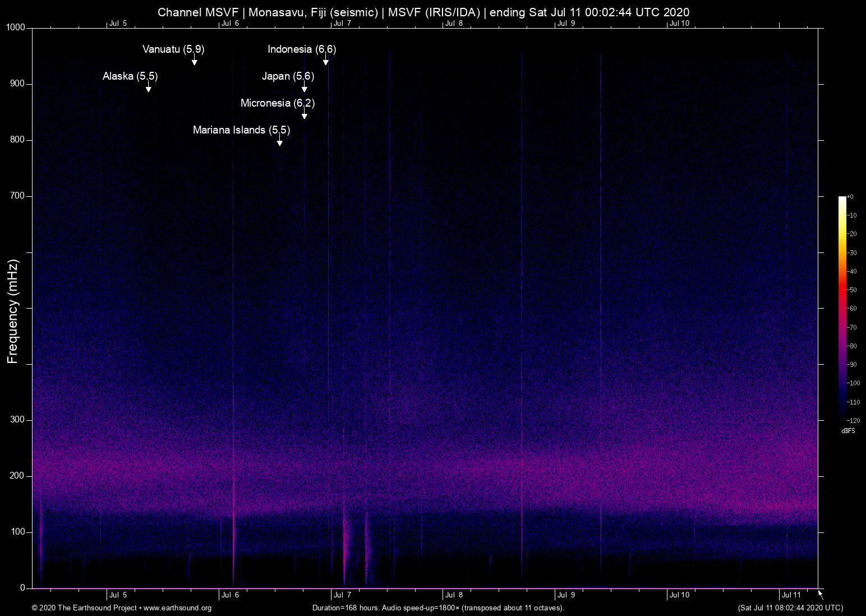866x616 pixels.
Task: Click the Indonesia (6.6) label text
Action: pyautogui.click(x=301, y=49)
